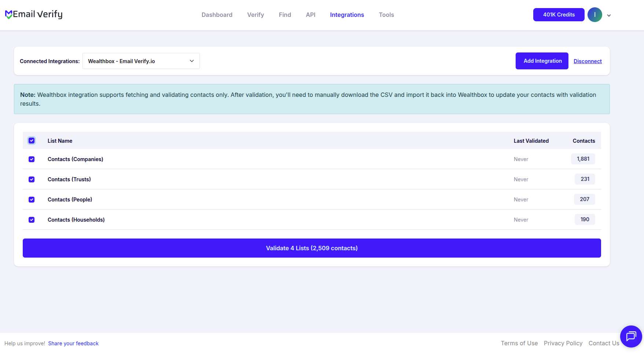Open the Verify menu item
This screenshot has height=353, width=644.
click(x=256, y=15)
